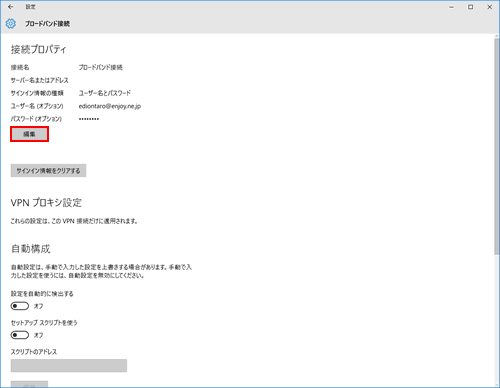Go back using the arrow icon

point(11,7)
